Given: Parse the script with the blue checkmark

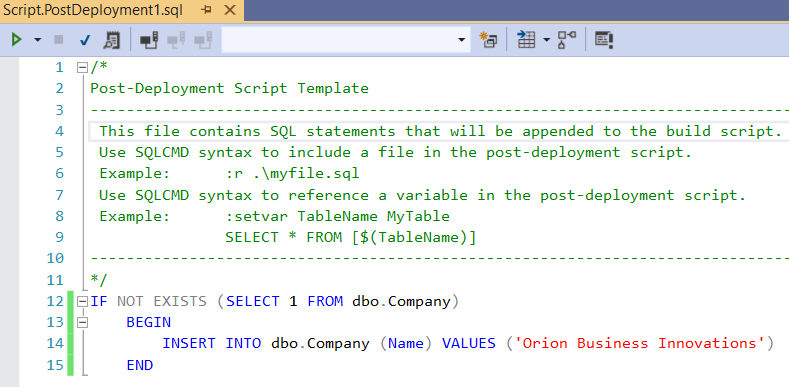Looking at the screenshot, I should tap(85, 40).
